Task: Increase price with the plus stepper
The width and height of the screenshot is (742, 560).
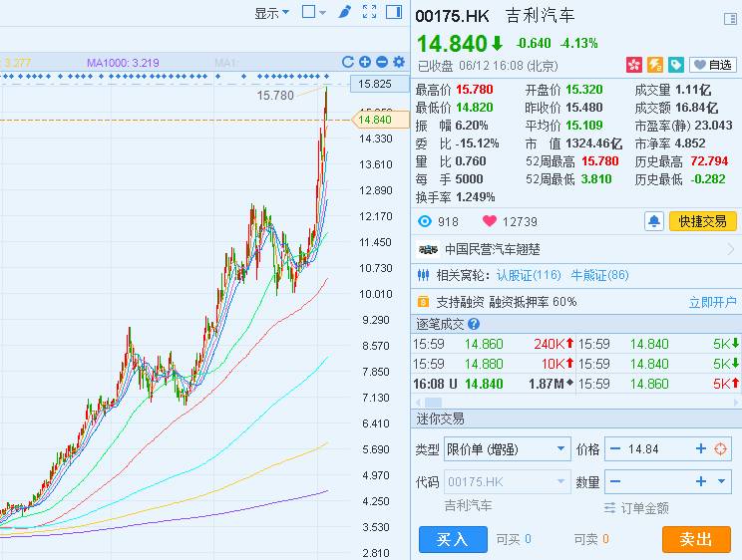Action: 701,448
